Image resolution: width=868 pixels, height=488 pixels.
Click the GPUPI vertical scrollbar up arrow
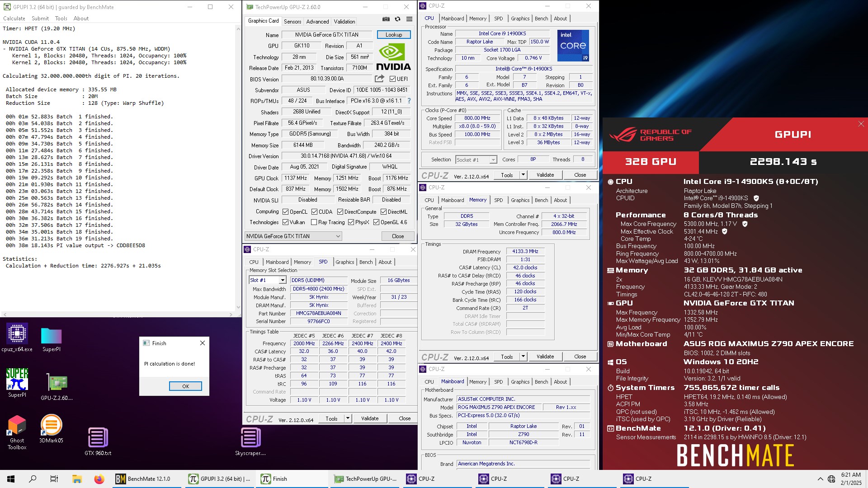(238, 28)
